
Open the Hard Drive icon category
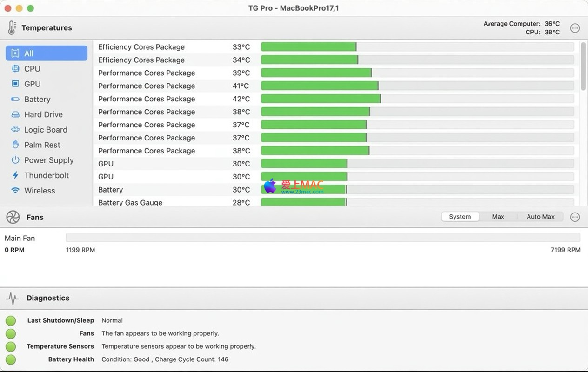tap(15, 114)
